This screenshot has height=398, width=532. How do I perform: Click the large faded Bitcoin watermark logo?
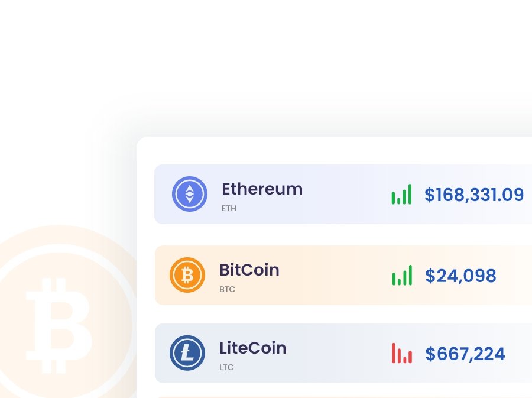pyautogui.click(x=59, y=313)
